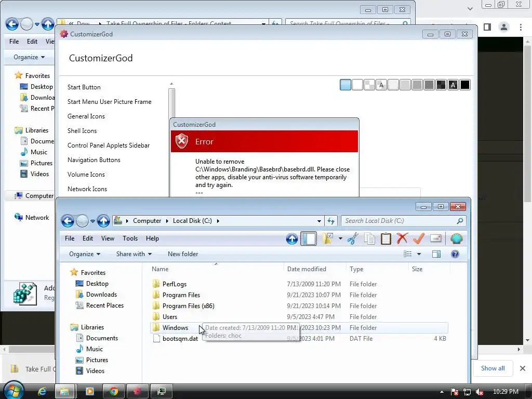Click the red X Delete icon
Screen dimensions: 532x399
(402, 238)
